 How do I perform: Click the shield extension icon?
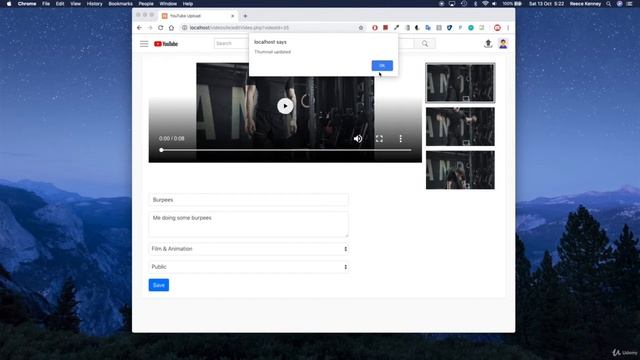click(x=449, y=28)
